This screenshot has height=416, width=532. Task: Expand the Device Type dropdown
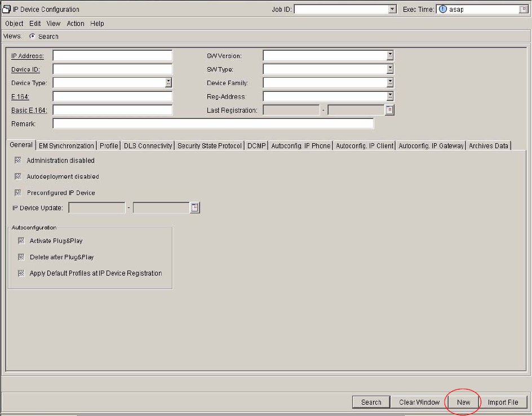pyautogui.click(x=169, y=82)
